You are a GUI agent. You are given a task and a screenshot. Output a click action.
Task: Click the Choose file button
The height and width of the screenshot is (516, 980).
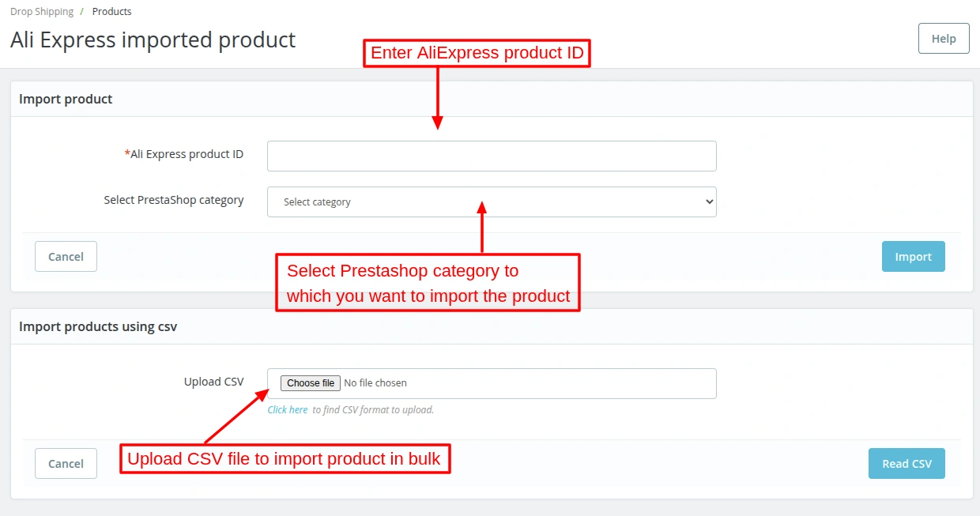[x=310, y=382]
